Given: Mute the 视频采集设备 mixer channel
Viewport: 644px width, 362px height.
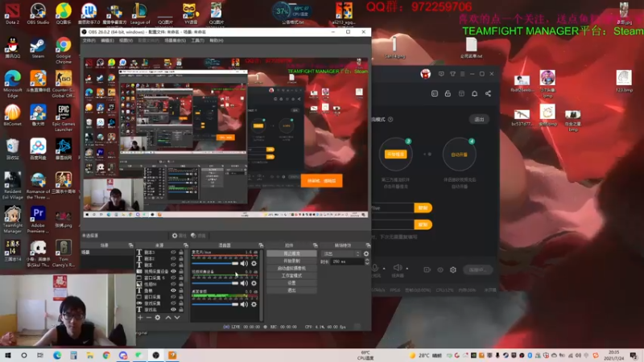Looking at the screenshot, I should point(244,283).
